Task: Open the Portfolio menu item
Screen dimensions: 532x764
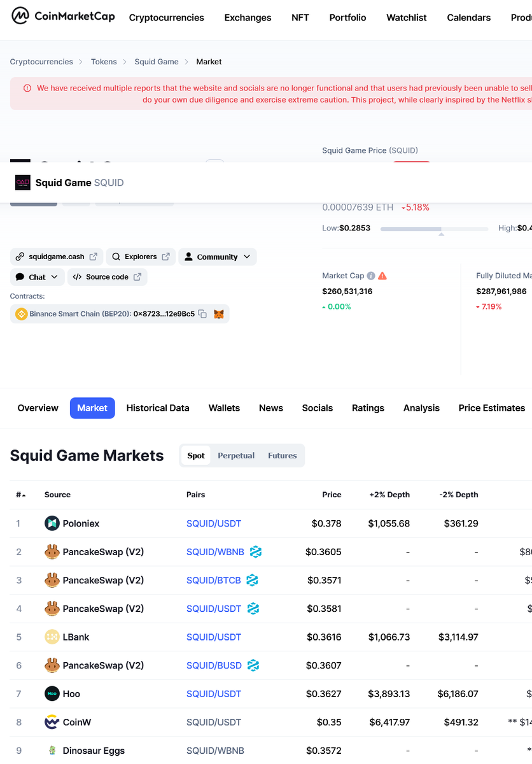Action: point(347,17)
